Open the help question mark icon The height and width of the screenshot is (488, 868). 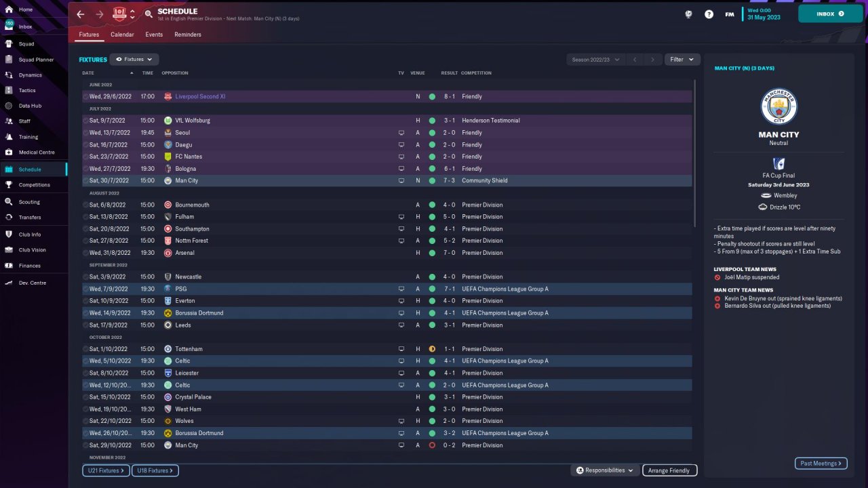coord(709,14)
